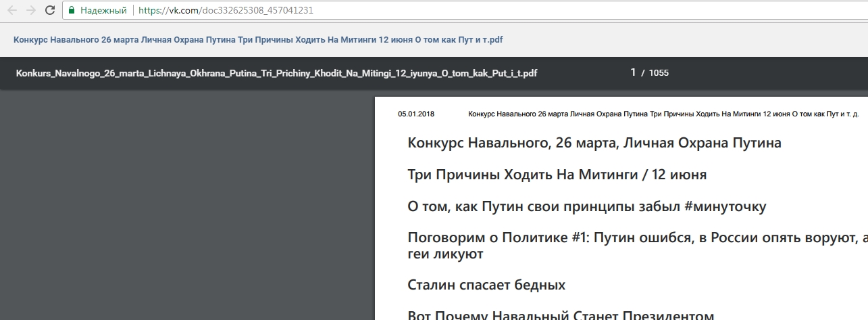This screenshot has height=320, width=868.
Task: Reload the page with the refresh icon
Action: point(50,10)
